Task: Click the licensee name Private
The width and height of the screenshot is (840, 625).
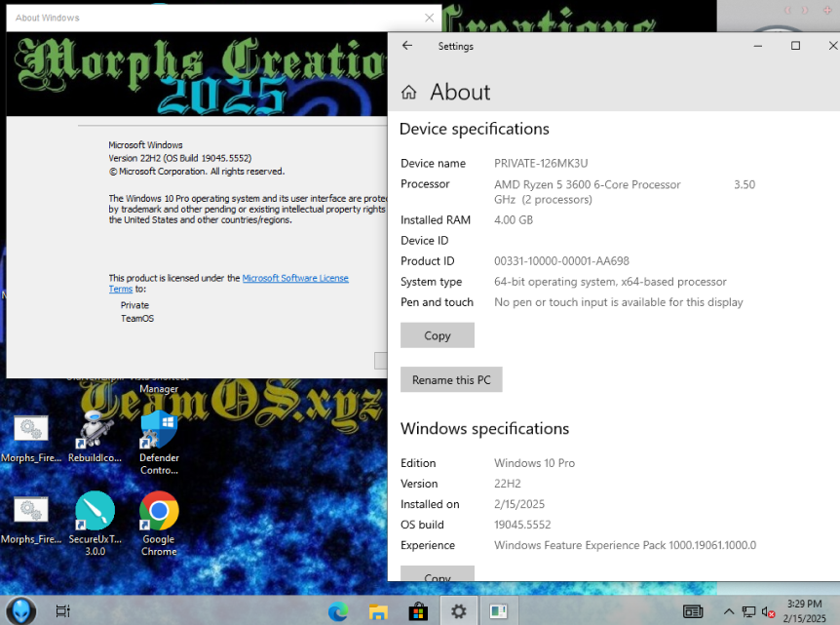Action: (x=134, y=305)
